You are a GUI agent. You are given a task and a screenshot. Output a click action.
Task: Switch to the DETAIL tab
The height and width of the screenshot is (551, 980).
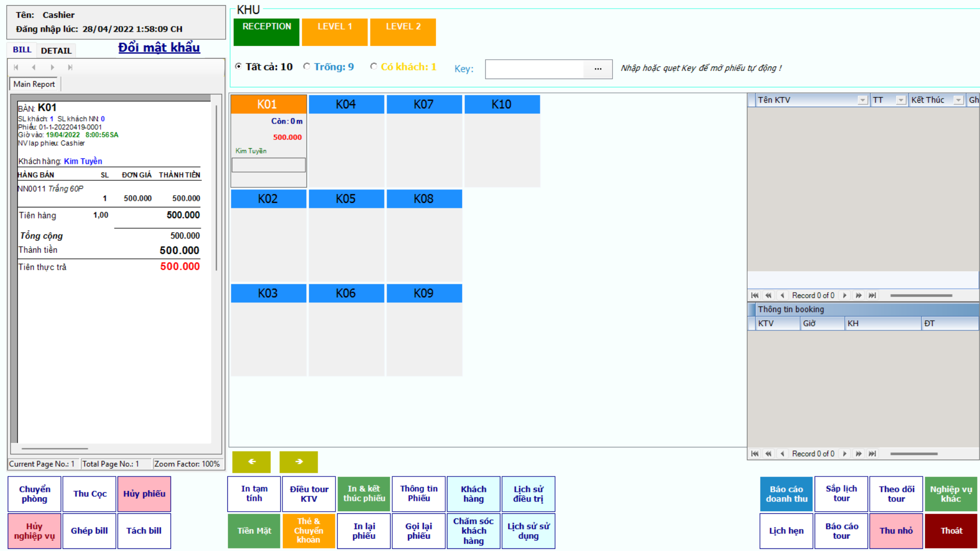tap(56, 51)
